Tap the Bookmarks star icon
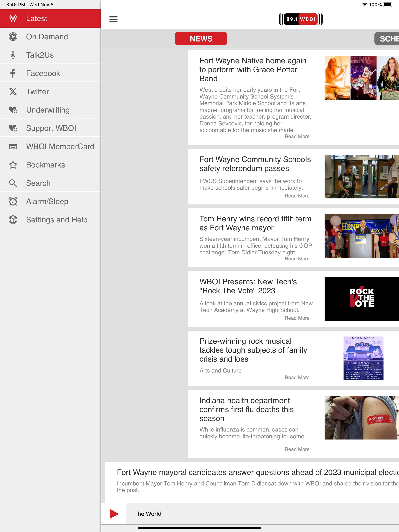Screen dimensions: 399x532 [13, 165]
